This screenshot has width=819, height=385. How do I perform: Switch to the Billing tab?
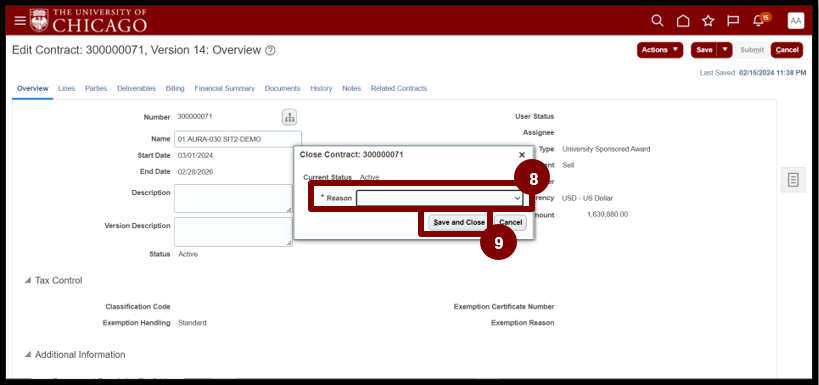coord(175,89)
